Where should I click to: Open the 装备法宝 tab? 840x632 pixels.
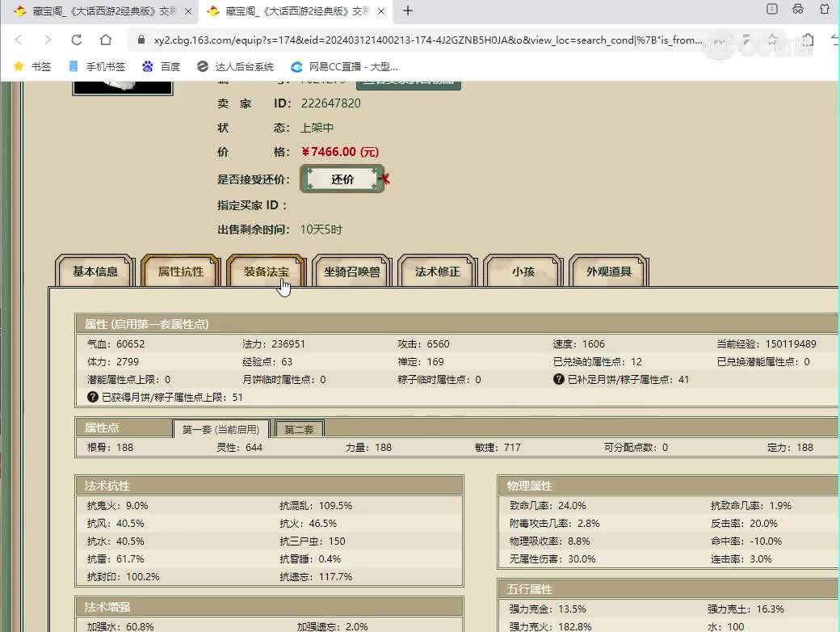tap(267, 272)
